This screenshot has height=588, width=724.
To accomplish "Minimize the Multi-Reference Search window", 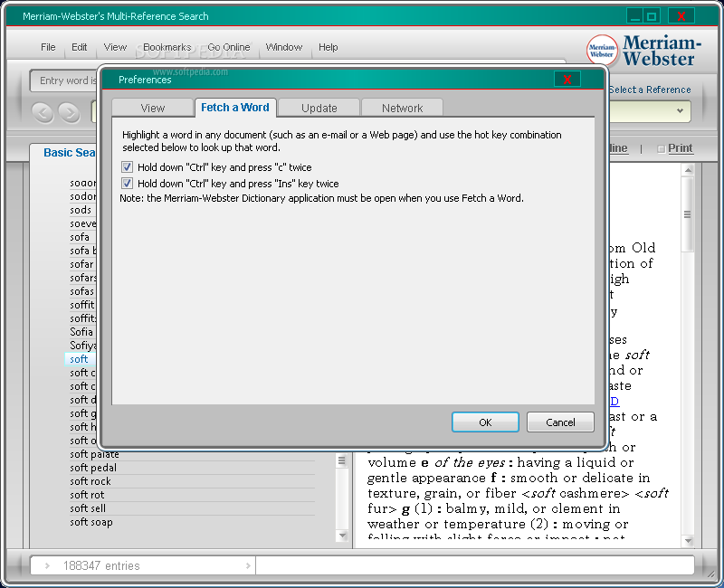I will coord(635,16).
